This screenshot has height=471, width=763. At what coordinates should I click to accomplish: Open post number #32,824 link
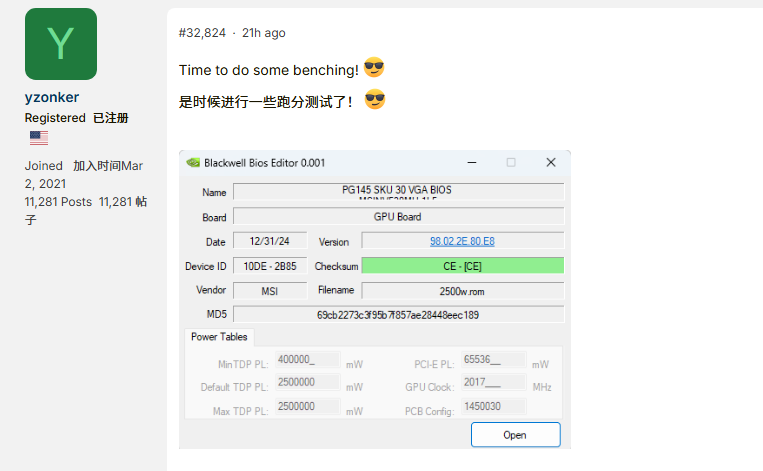pyautogui.click(x=202, y=33)
